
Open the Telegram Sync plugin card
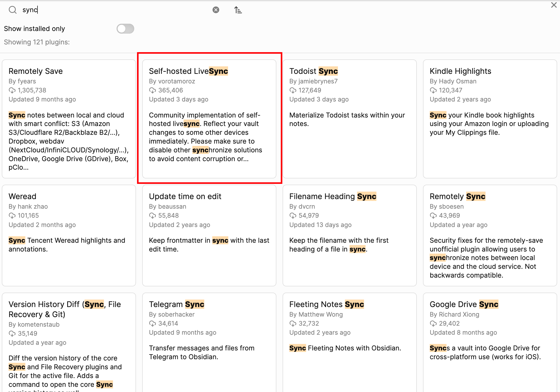[x=209, y=342]
